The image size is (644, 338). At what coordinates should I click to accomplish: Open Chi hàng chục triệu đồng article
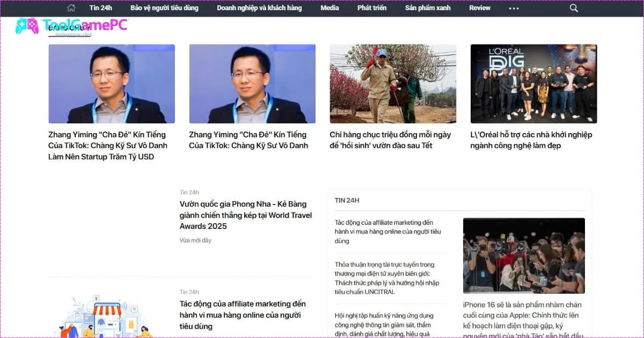tap(390, 140)
